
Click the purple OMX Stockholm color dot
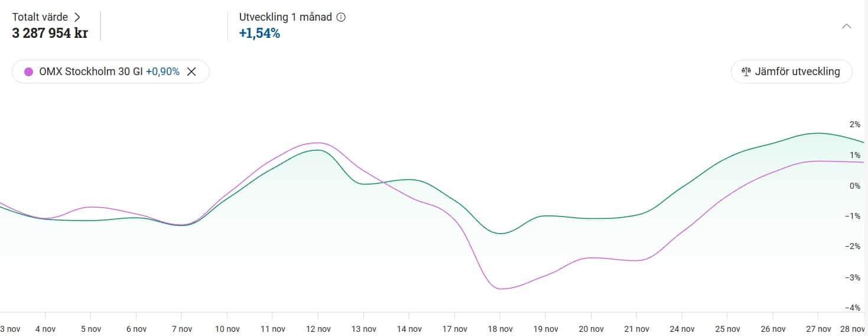(x=28, y=72)
